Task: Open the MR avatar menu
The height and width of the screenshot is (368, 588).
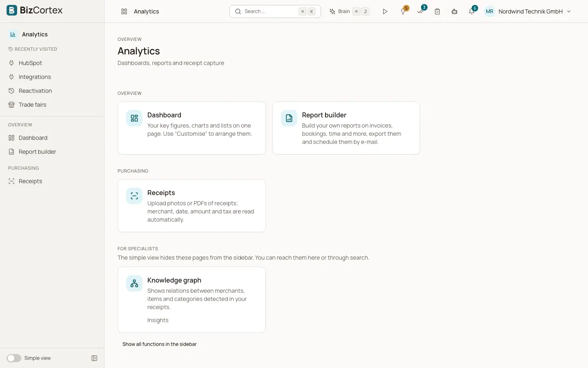Action: point(490,11)
